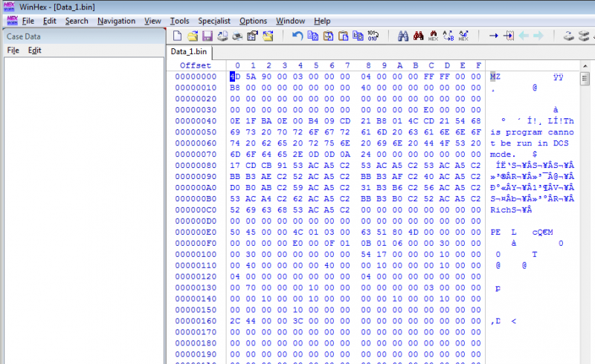Open Find Text with the blue binoculars
The image size is (595, 364).
(x=403, y=36)
